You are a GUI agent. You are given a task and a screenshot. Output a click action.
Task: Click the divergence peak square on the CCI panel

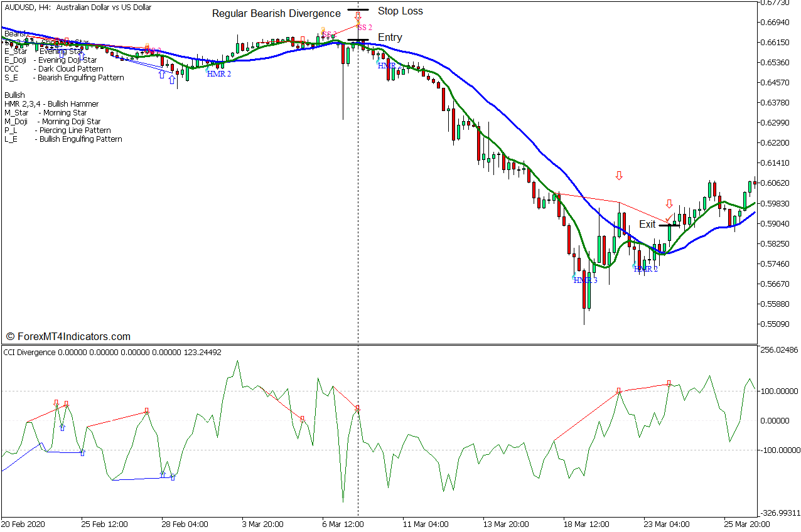(x=668, y=381)
